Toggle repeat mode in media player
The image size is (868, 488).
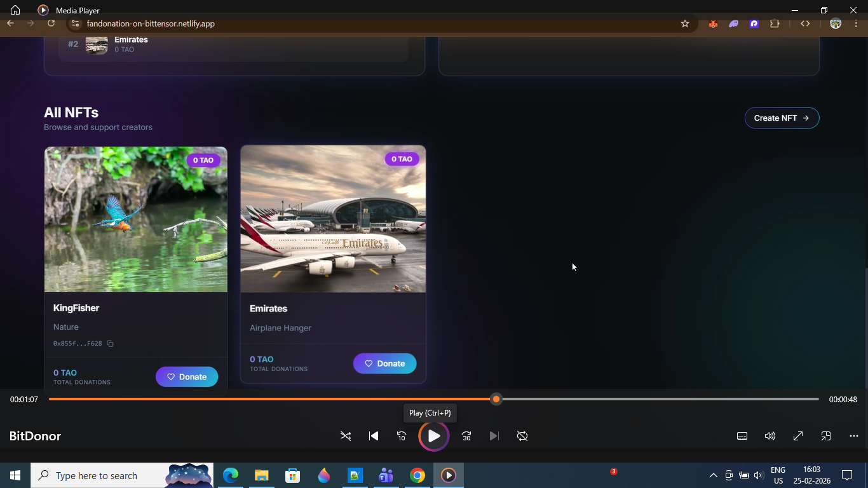[x=522, y=436]
